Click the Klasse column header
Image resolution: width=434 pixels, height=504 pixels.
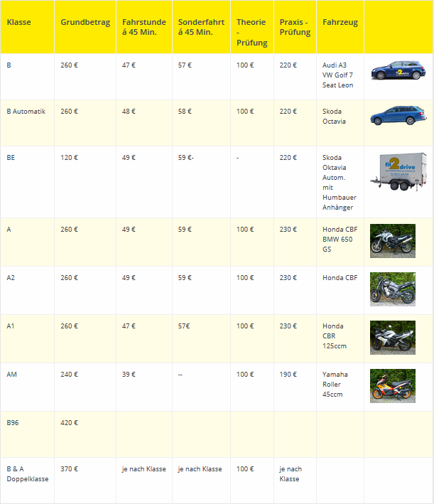tap(19, 23)
